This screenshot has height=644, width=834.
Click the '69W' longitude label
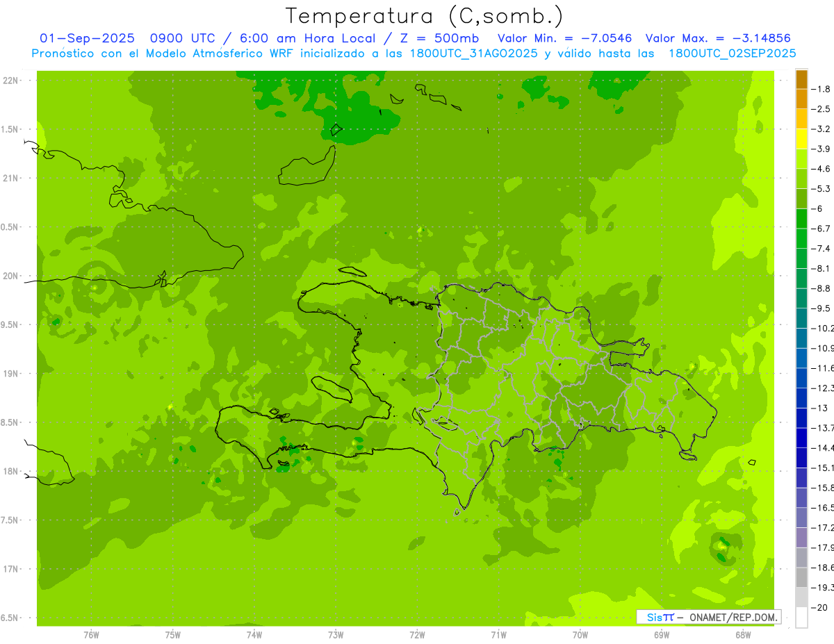pyautogui.click(x=661, y=634)
